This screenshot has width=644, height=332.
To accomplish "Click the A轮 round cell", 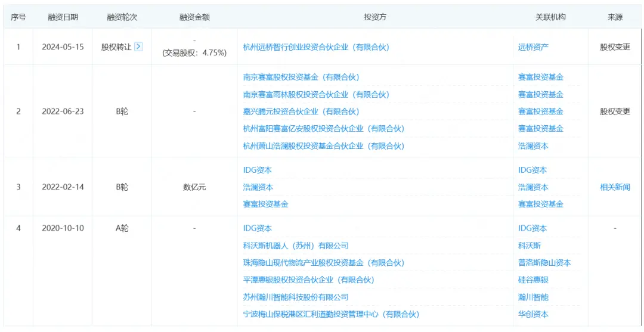I will 122,228.
